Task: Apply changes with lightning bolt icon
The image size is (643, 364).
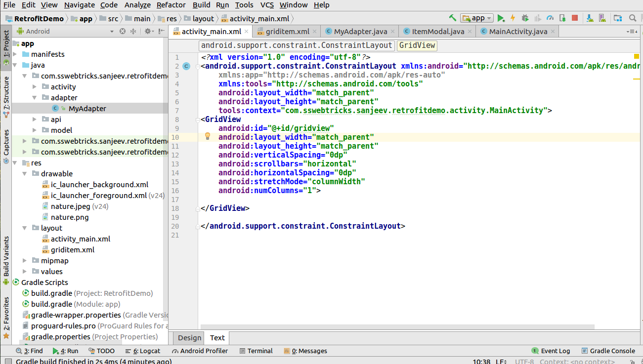Action: [513, 18]
